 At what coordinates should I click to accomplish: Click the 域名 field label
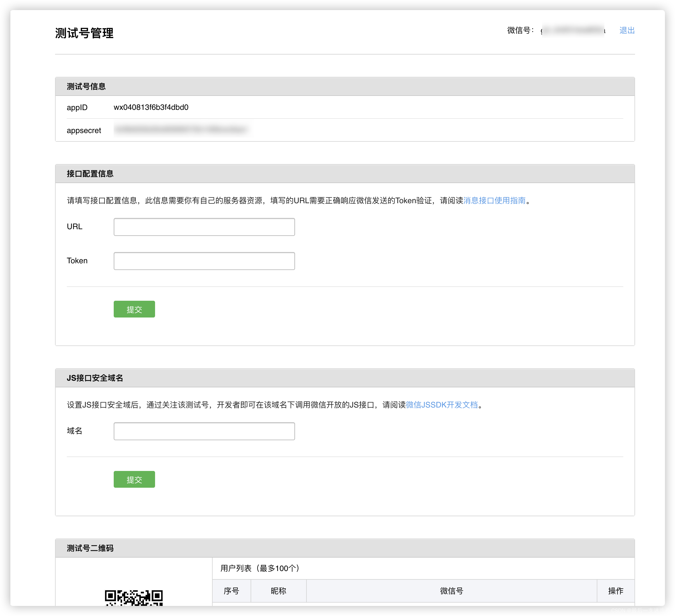click(74, 431)
